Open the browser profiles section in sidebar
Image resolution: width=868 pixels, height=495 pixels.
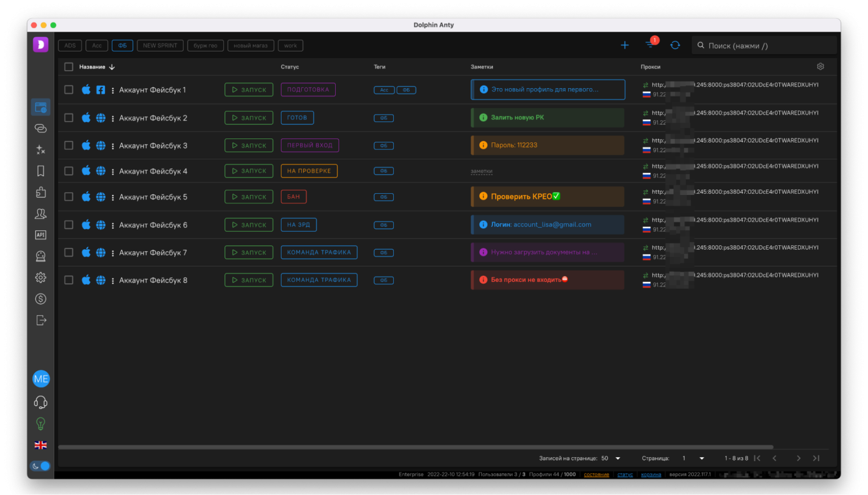click(41, 107)
